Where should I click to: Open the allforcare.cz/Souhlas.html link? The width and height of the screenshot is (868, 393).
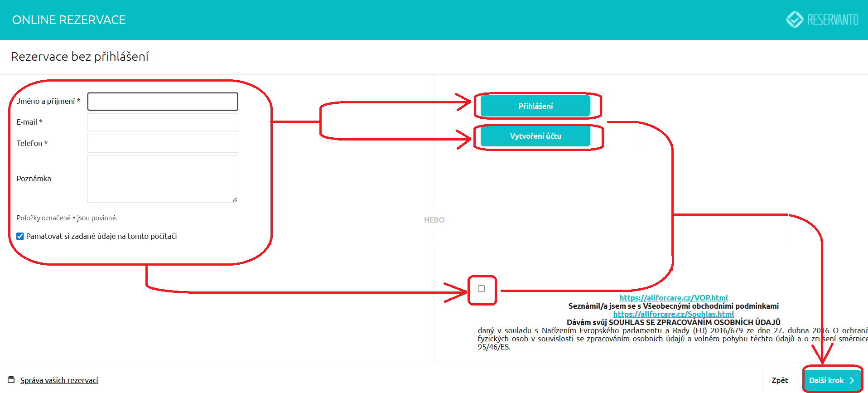[673, 314]
